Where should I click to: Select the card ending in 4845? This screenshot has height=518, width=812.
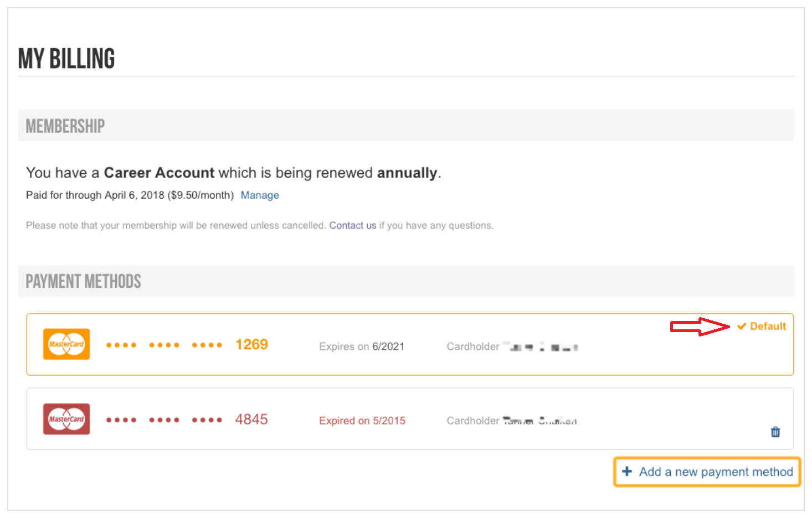(x=410, y=418)
